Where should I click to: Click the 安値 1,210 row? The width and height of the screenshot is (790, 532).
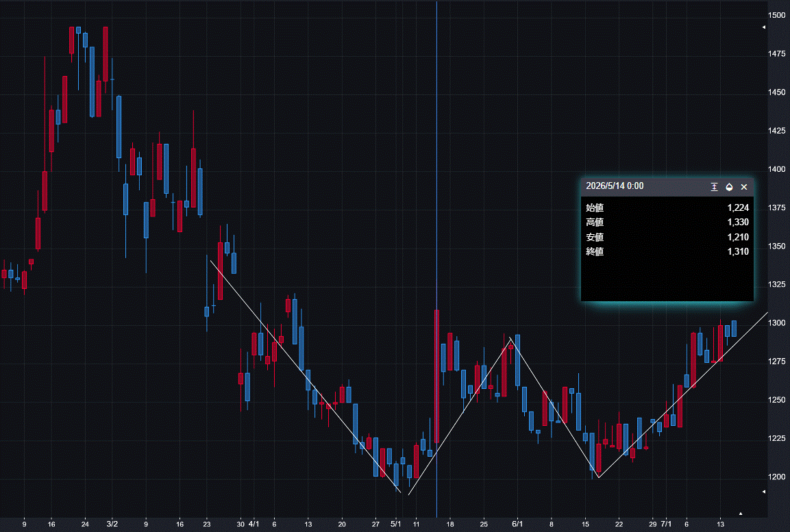667,237
